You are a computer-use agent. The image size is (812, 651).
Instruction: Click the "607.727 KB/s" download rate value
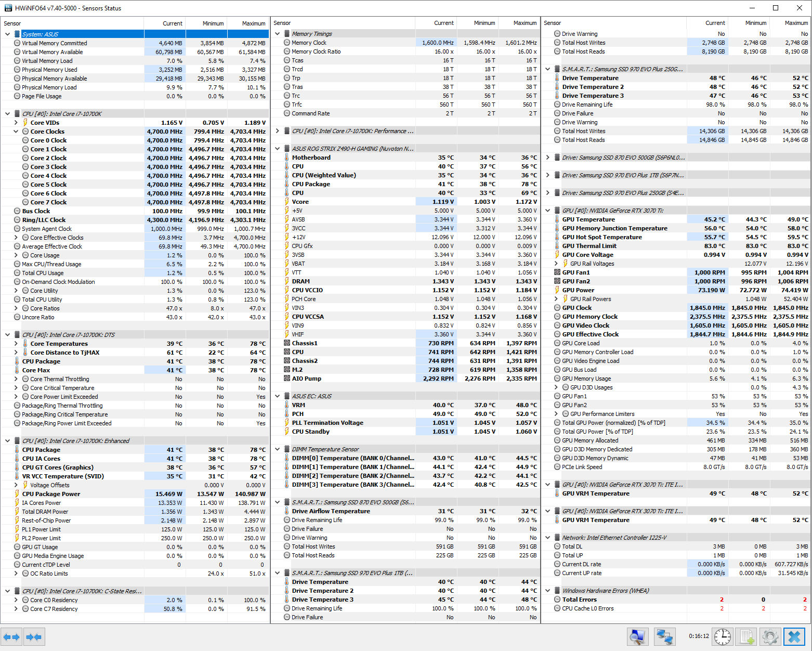tap(791, 564)
